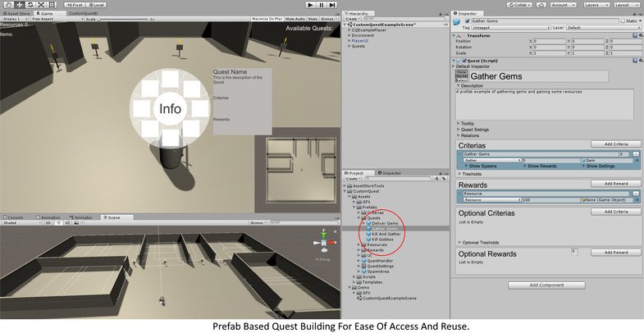The width and height of the screenshot is (644, 333).
Task: Open the Account dropdown
Action: click(x=562, y=5)
